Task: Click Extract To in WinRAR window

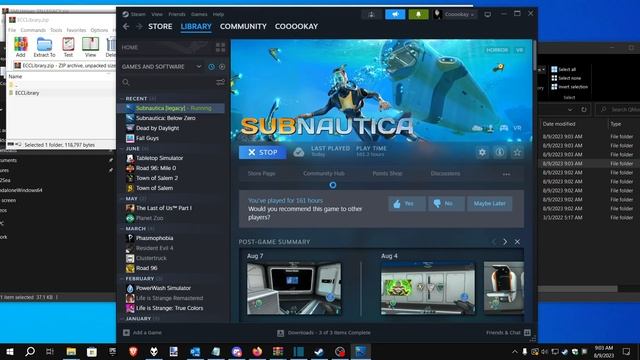Action: pos(44,47)
